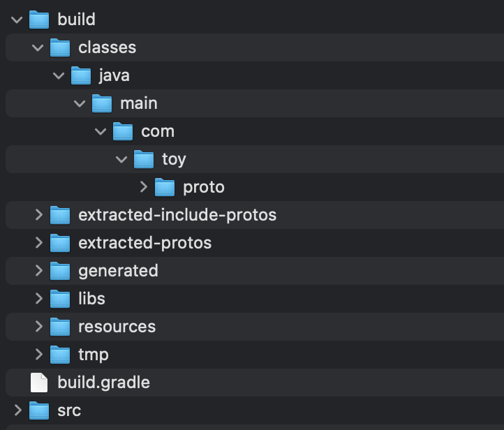Collapse the main folder chevron
This screenshot has width=504, height=430.
80,103
